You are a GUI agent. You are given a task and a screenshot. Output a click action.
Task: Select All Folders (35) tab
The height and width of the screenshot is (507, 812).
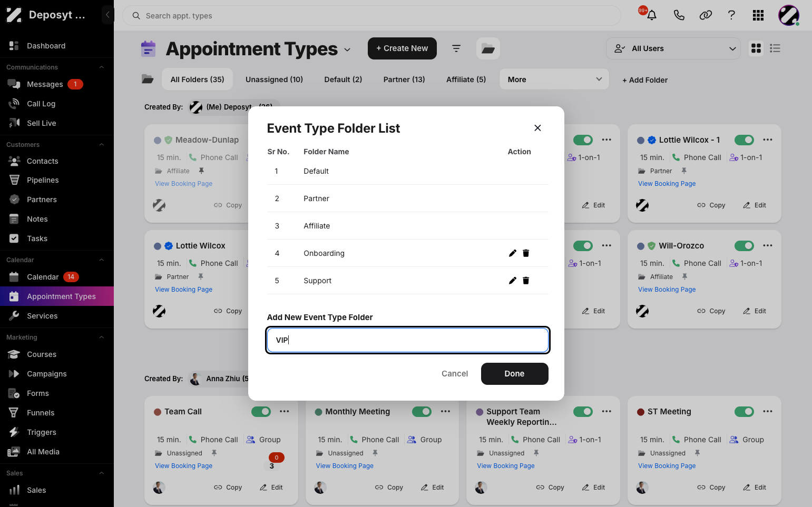198,79
